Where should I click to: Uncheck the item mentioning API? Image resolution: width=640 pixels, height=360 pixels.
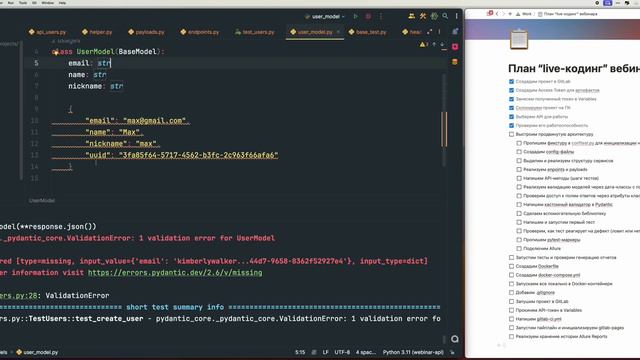pyautogui.click(x=511, y=117)
